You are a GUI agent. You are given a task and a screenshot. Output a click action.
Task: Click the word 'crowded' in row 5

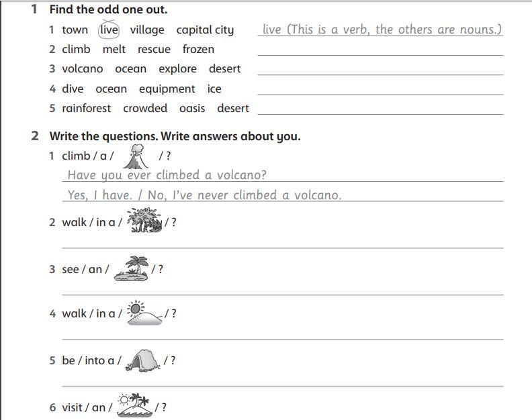(x=145, y=108)
